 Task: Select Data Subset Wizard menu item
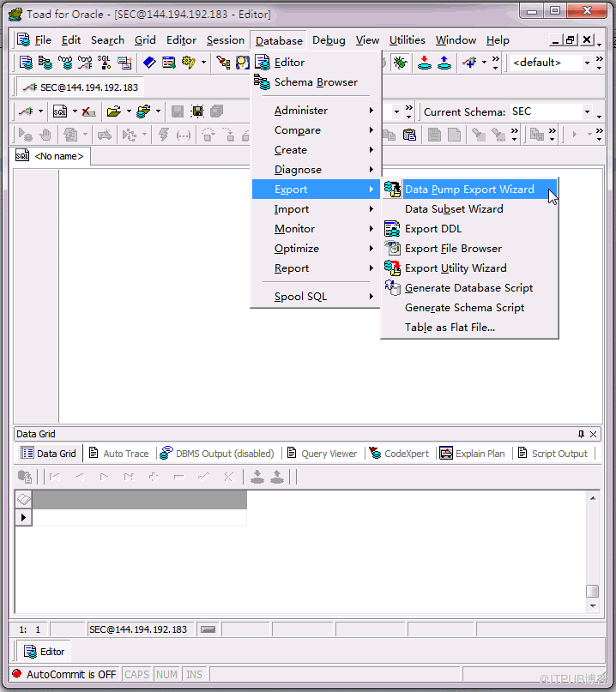point(469,209)
